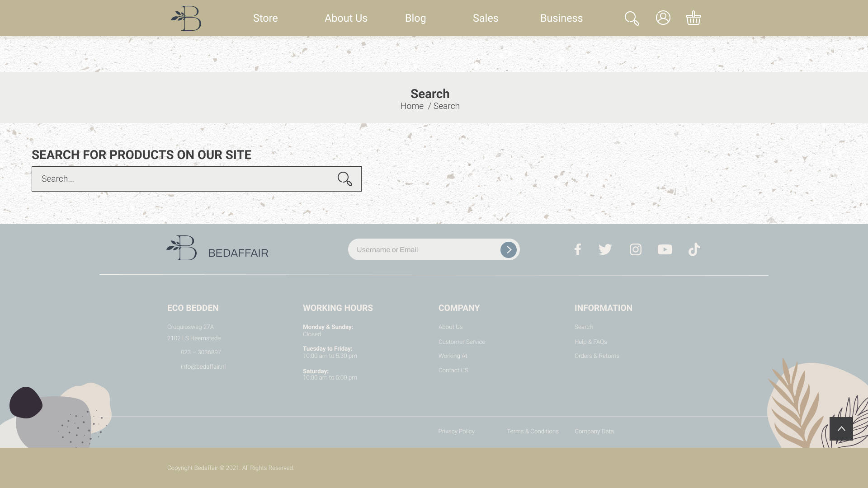Open the shopping basket icon
This screenshot has height=488, width=868.
[x=693, y=18]
